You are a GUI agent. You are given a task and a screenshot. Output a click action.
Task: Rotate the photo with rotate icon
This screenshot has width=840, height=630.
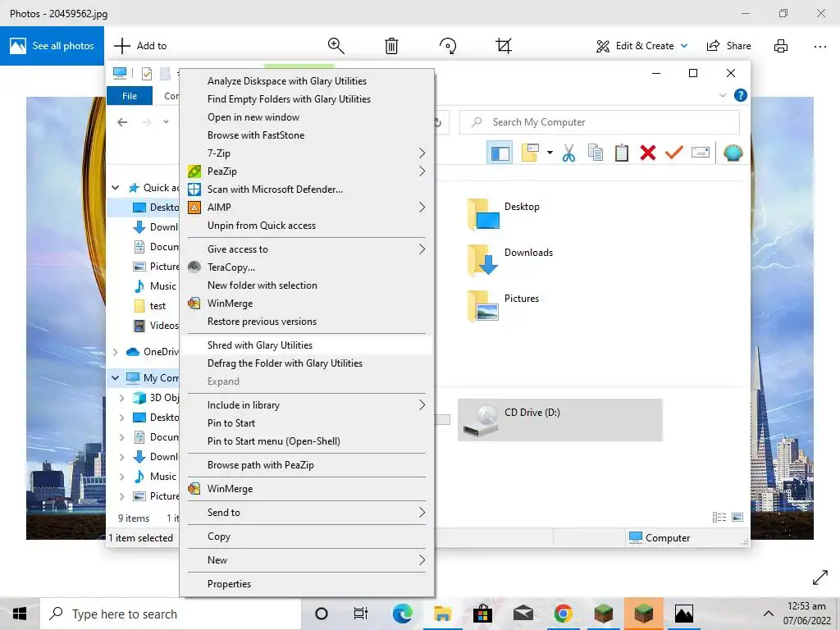tap(448, 46)
